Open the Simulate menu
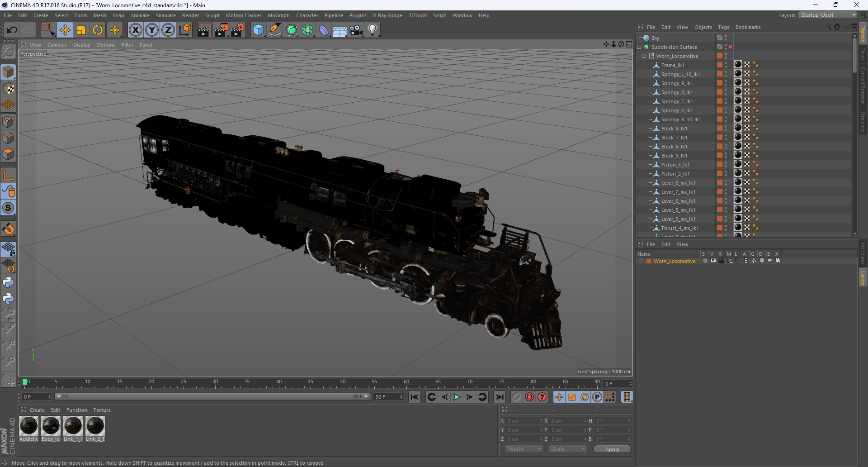Viewport: 868px width, 467px height. pyautogui.click(x=166, y=15)
